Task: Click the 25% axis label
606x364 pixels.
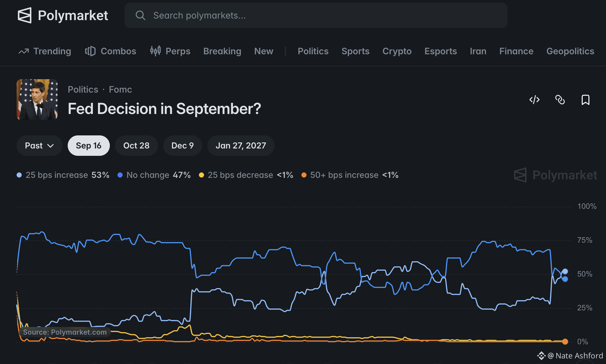Action: point(585,308)
